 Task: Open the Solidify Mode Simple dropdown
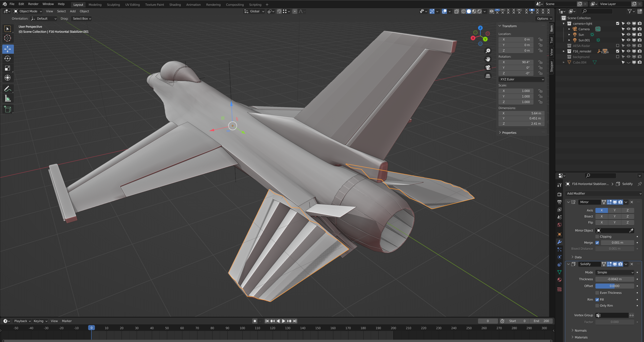[x=615, y=272]
